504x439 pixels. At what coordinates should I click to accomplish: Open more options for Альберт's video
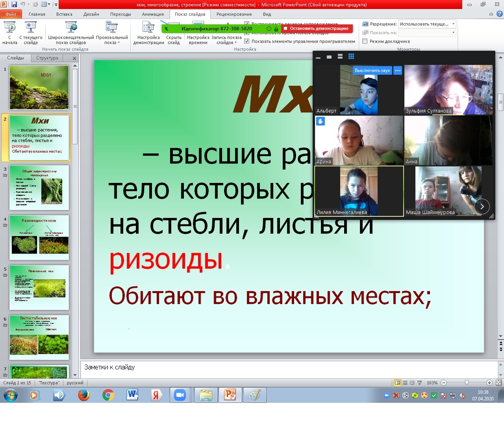398,70
